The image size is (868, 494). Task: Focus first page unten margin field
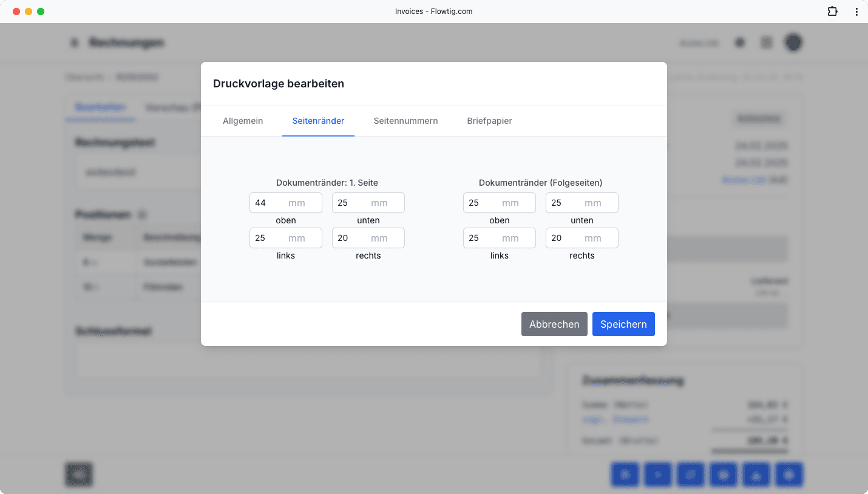[x=368, y=203]
